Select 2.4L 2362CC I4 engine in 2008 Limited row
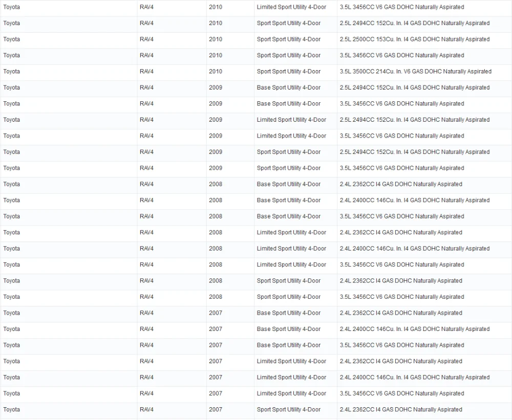The width and height of the screenshot is (512, 420). click(401, 232)
